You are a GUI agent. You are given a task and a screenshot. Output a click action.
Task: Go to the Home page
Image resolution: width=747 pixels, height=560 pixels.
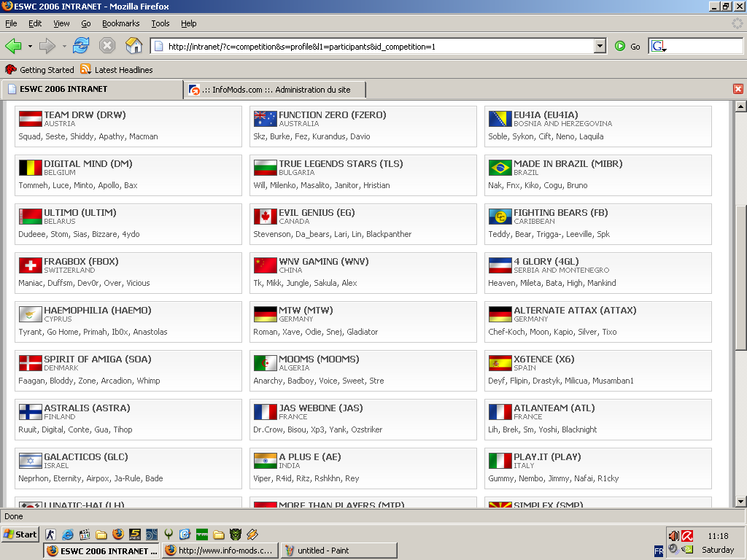tap(134, 46)
